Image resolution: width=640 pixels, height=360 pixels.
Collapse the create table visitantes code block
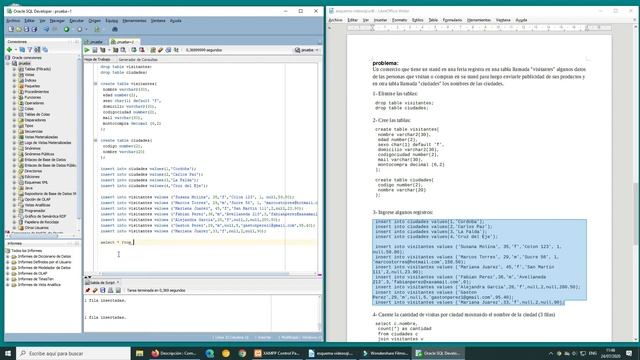click(x=96, y=84)
